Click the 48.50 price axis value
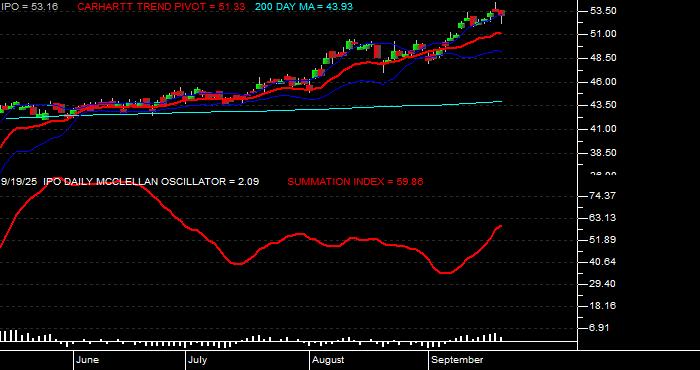This screenshot has height=370, width=700. tap(604, 58)
